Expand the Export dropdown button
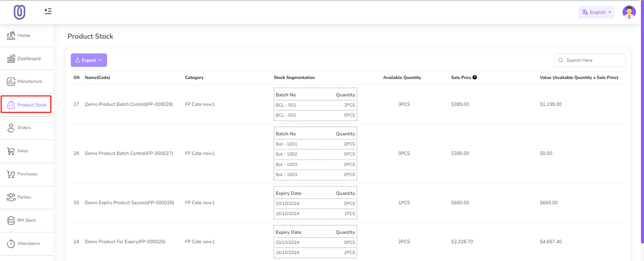644x261 pixels. pyautogui.click(x=89, y=60)
